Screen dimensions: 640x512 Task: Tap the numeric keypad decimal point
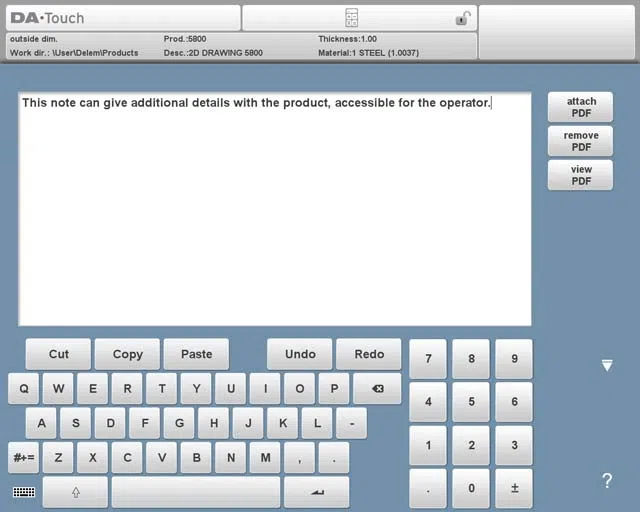click(428, 488)
